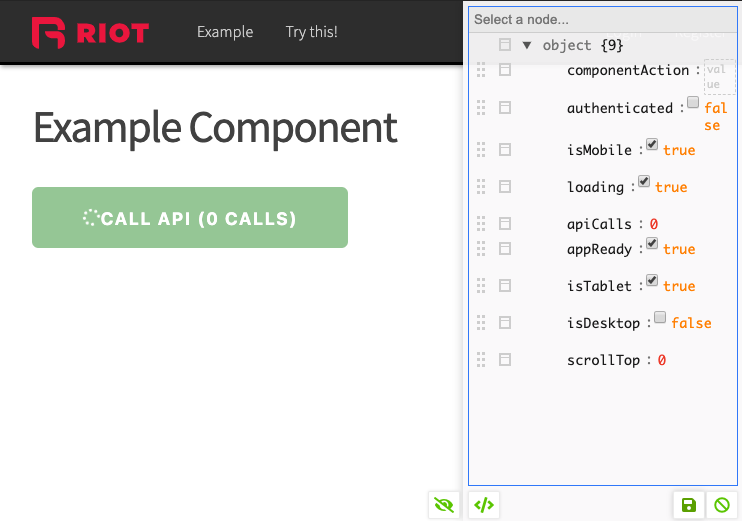The height and width of the screenshot is (521, 742).
Task: Open action menu for appReady row
Action: coord(505,249)
